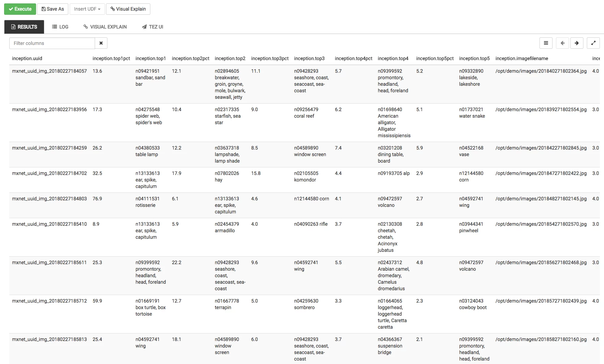Switch to the LOG tab
The width and height of the screenshot is (604, 364).
click(x=60, y=27)
